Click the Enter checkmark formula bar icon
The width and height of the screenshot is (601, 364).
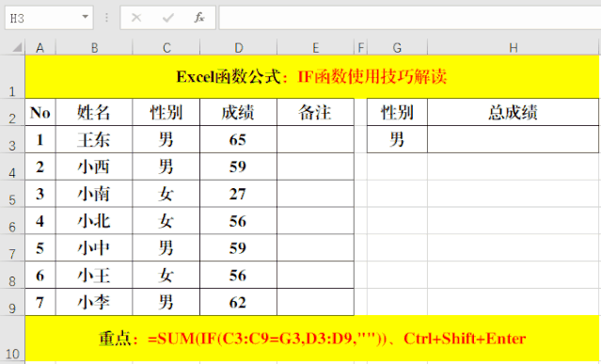167,18
